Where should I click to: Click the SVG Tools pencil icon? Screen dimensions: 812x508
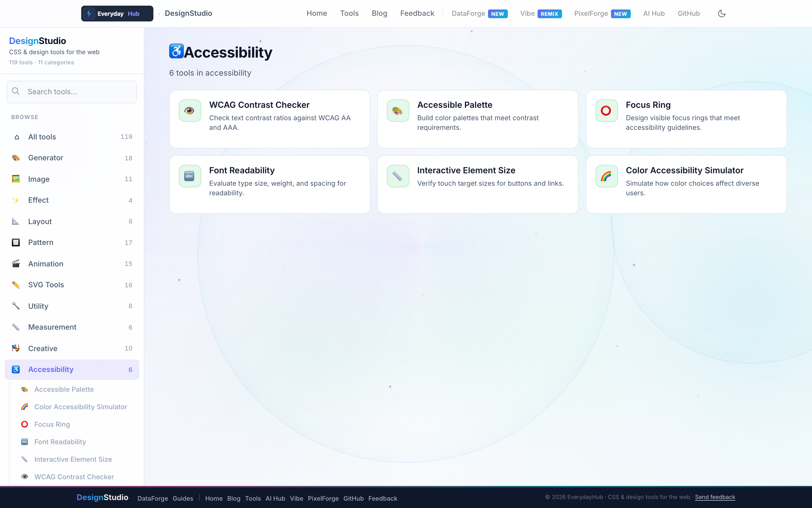[16, 285]
